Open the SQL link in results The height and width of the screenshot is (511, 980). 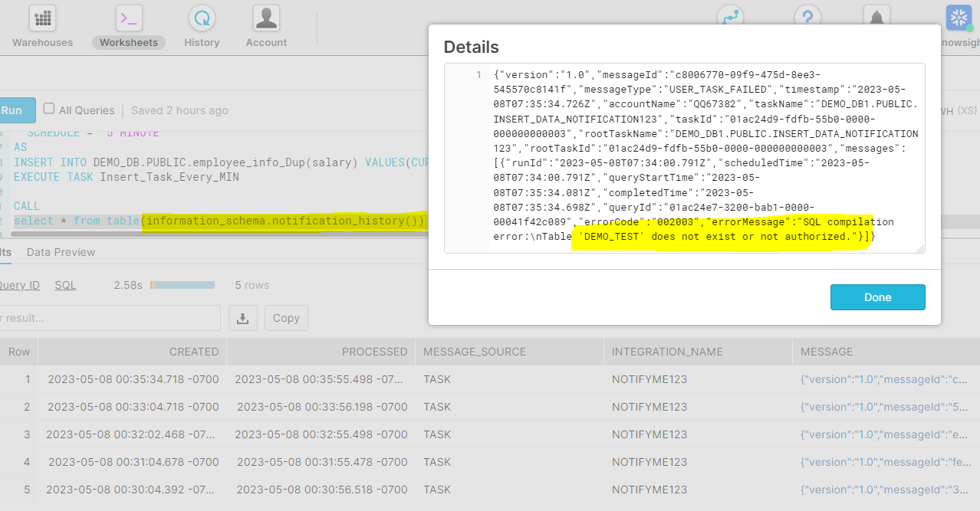pos(65,285)
